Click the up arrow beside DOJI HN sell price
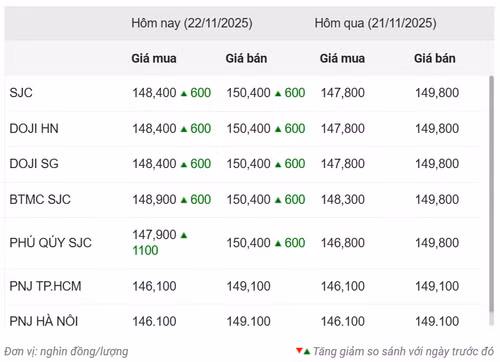 pos(278,129)
